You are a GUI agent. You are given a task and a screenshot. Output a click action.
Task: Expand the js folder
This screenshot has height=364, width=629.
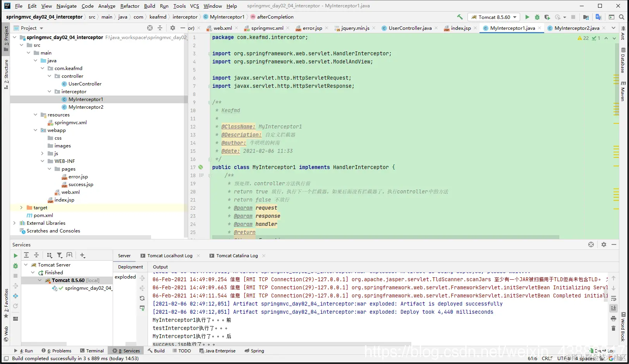click(43, 154)
